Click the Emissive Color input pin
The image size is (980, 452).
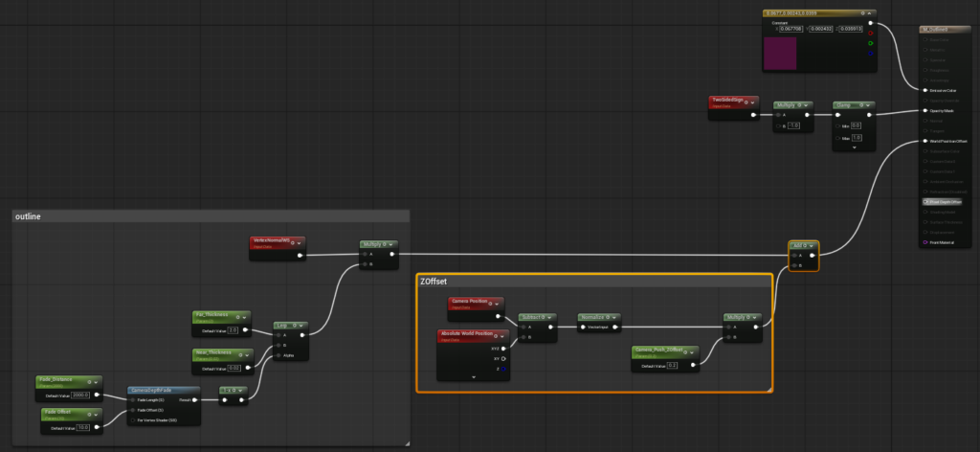(924, 90)
